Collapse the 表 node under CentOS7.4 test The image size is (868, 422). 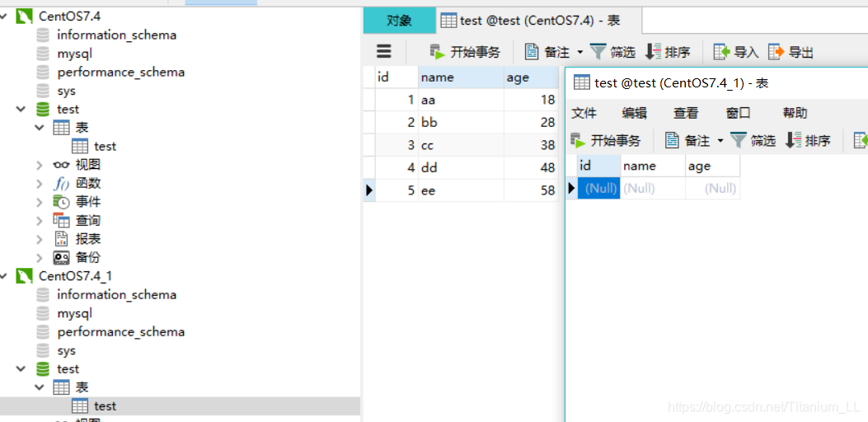[x=40, y=128]
